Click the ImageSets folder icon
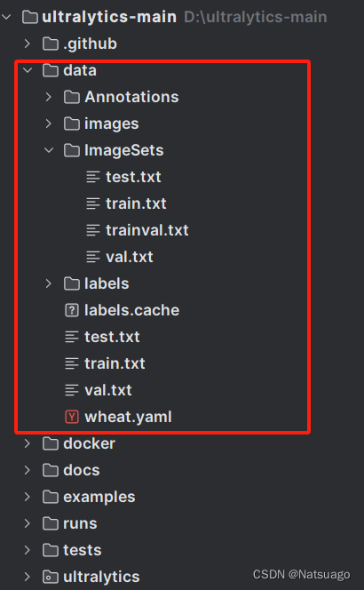 pyautogui.click(x=72, y=150)
